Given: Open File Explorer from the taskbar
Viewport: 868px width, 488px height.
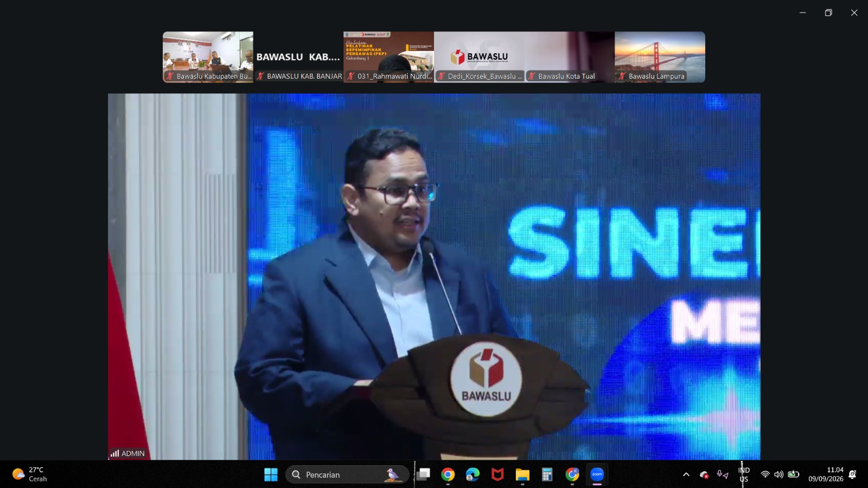Looking at the screenshot, I should pyautogui.click(x=522, y=475).
